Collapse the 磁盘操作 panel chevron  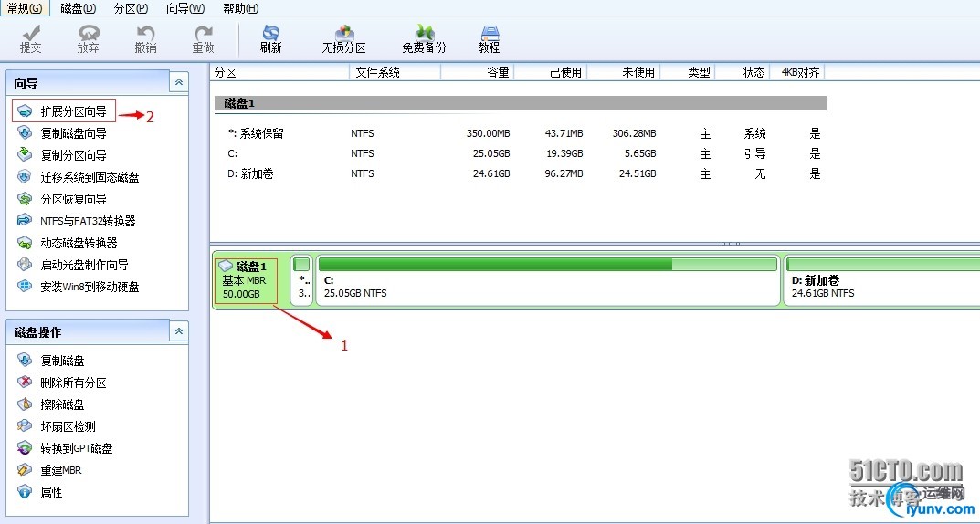point(179,331)
